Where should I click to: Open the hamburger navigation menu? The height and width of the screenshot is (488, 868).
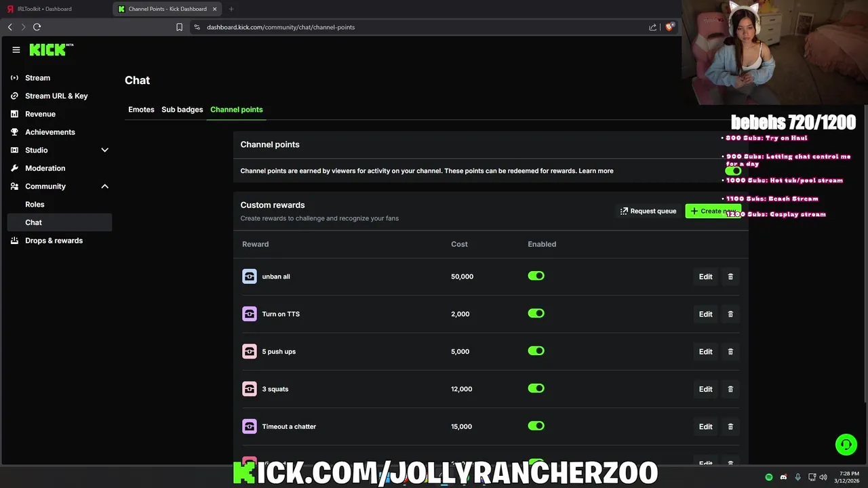click(x=16, y=49)
